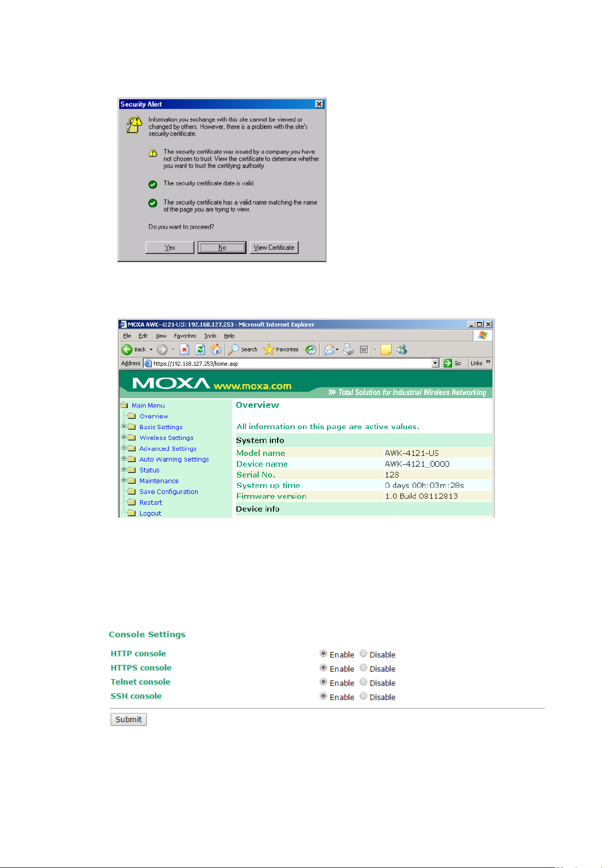
Task: Click the History clock icon in toolbar
Action: 311,350
